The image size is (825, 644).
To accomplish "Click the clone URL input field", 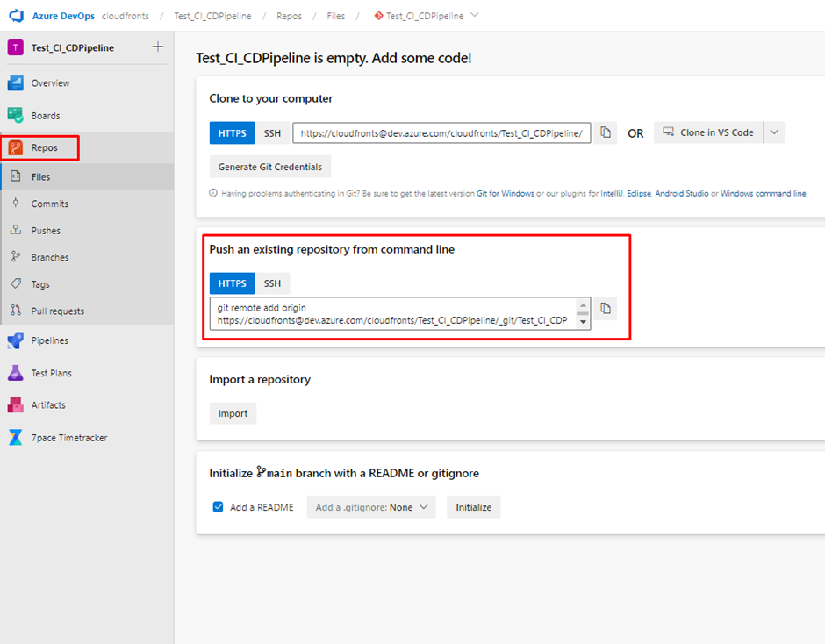I will click(442, 133).
